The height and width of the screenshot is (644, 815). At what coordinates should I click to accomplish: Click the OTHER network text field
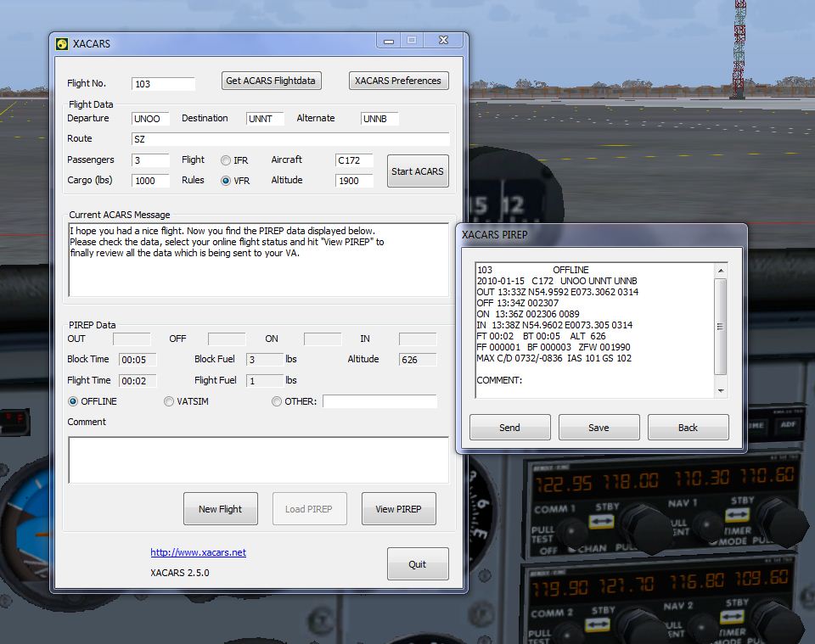pyautogui.click(x=380, y=401)
